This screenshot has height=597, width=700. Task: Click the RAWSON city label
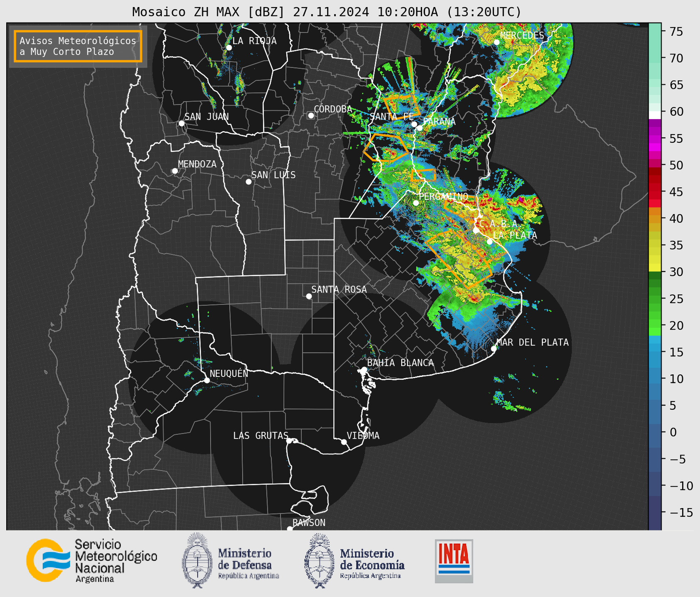point(309,523)
